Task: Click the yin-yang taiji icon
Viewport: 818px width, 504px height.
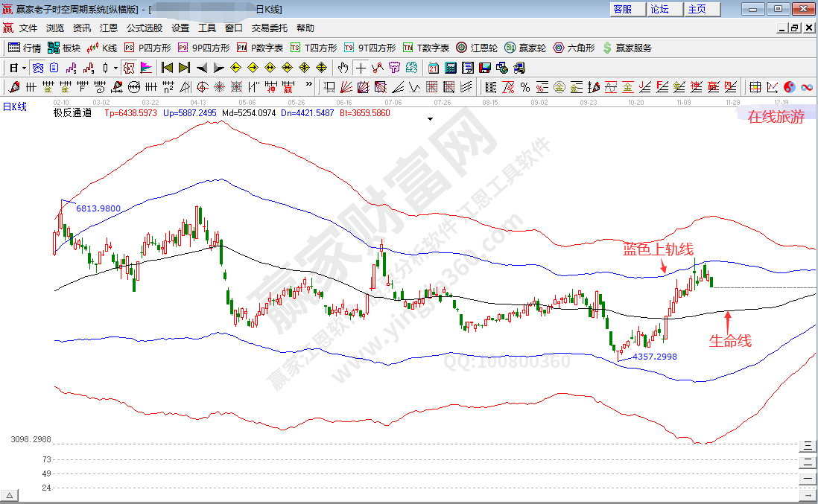Action: pos(790,87)
